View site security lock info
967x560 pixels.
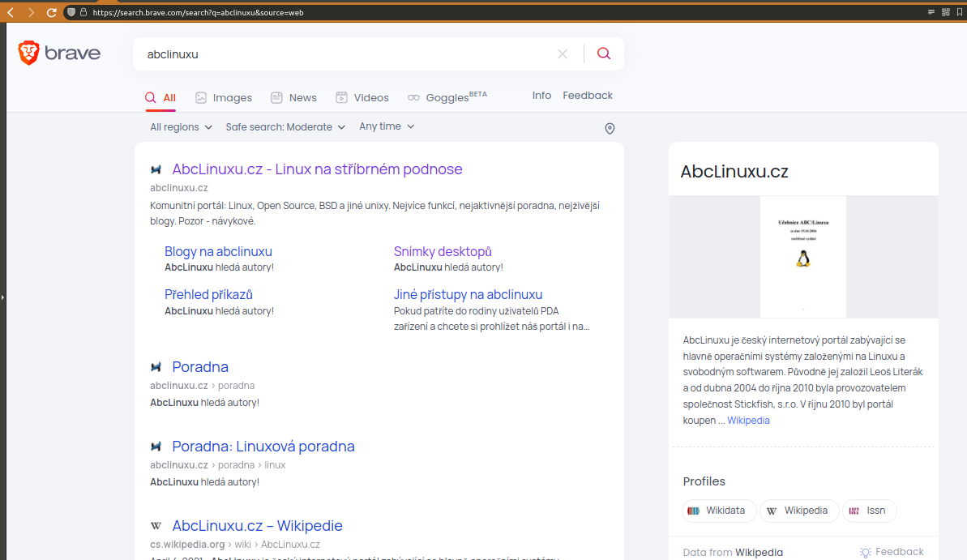pos(83,12)
